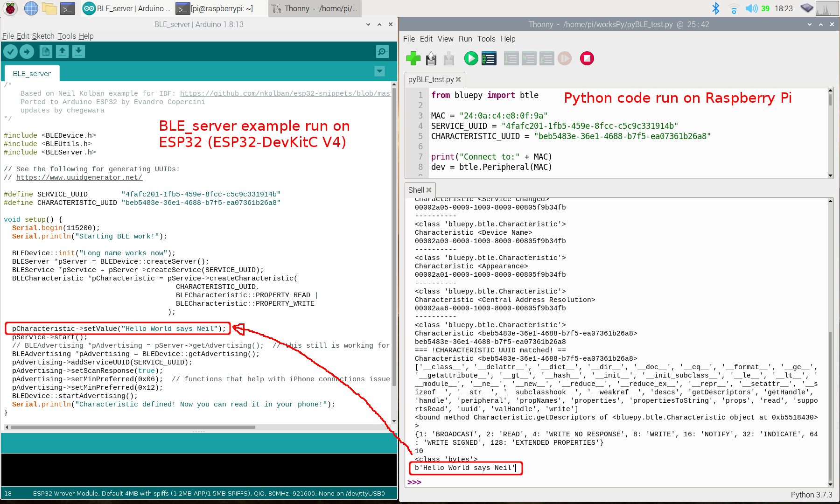Open a sketch via Arduino toolbar icon
This screenshot has width=840, height=504.
tap(62, 52)
